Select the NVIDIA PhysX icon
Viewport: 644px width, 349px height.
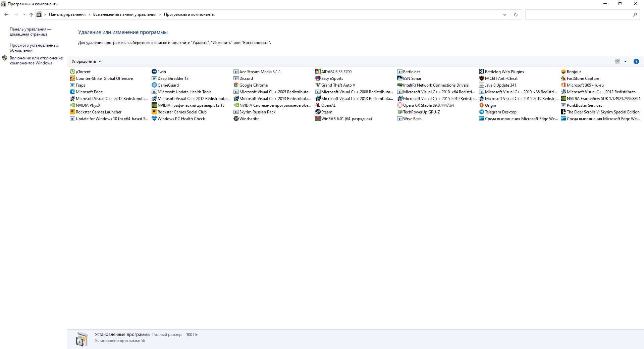pos(72,105)
